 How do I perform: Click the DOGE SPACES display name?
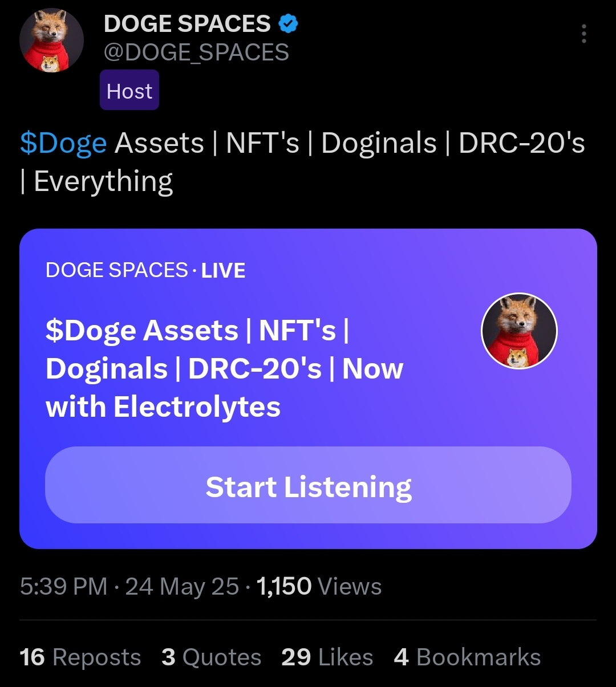(x=187, y=24)
